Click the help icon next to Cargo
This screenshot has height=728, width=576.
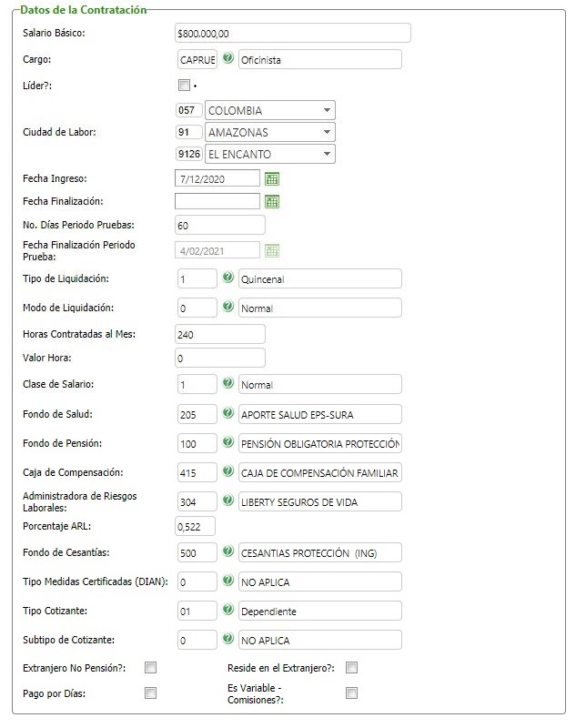pos(228,59)
